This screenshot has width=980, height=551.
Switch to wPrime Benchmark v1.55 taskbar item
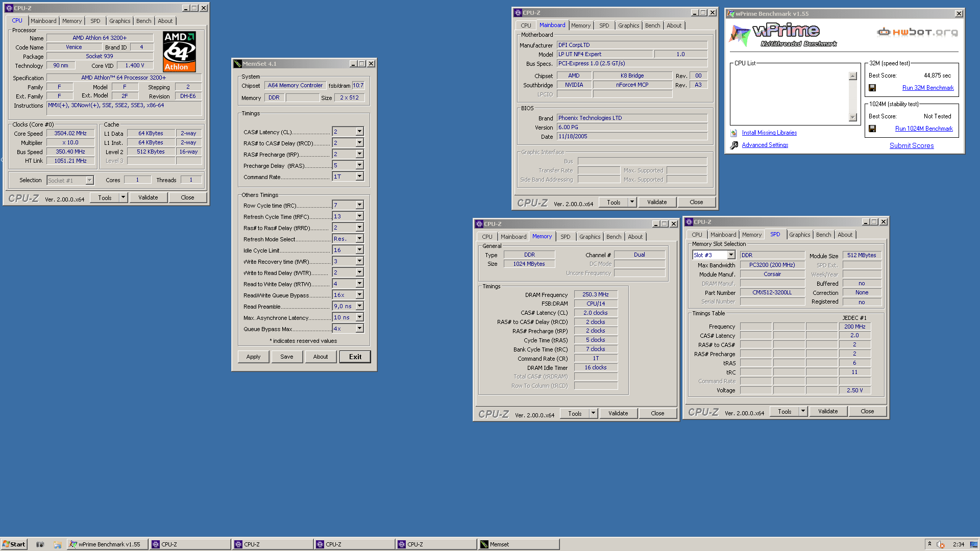click(x=108, y=544)
